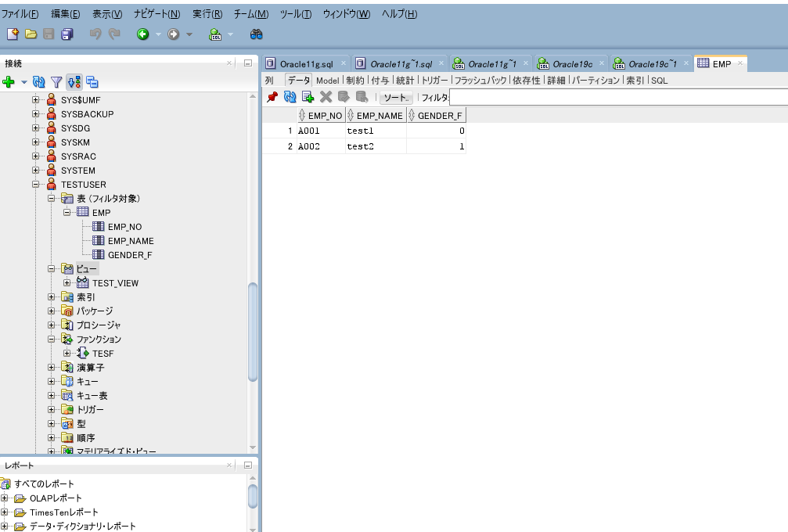Open the 制約 sub-tab
788x532 pixels.
pyautogui.click(x=355, y=81)
